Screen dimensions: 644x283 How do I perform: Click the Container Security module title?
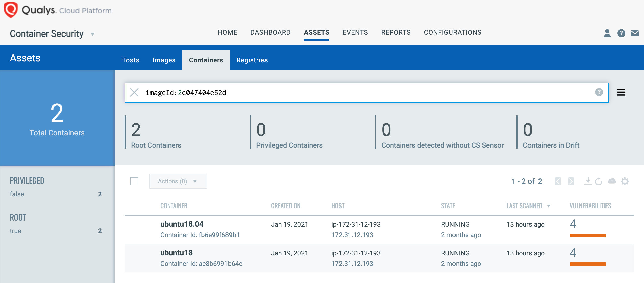(x=47, y=34)
